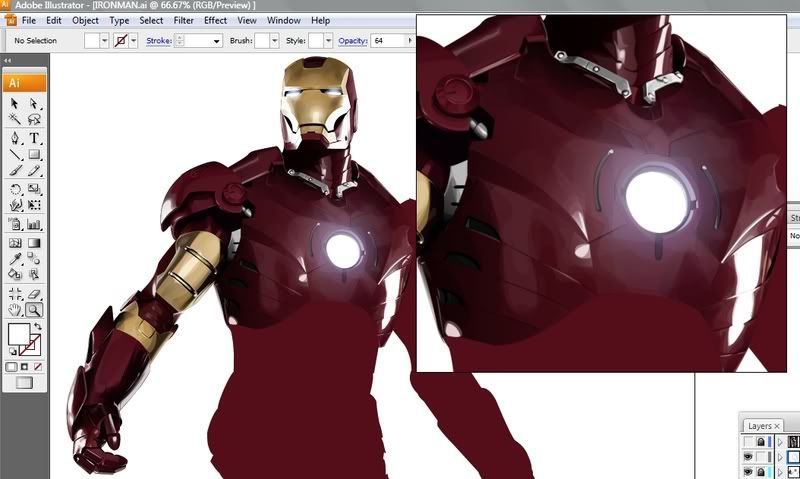Switch to the Hand tool
The height and width of the screenshot is (479, 800).
tap(15, 310)
